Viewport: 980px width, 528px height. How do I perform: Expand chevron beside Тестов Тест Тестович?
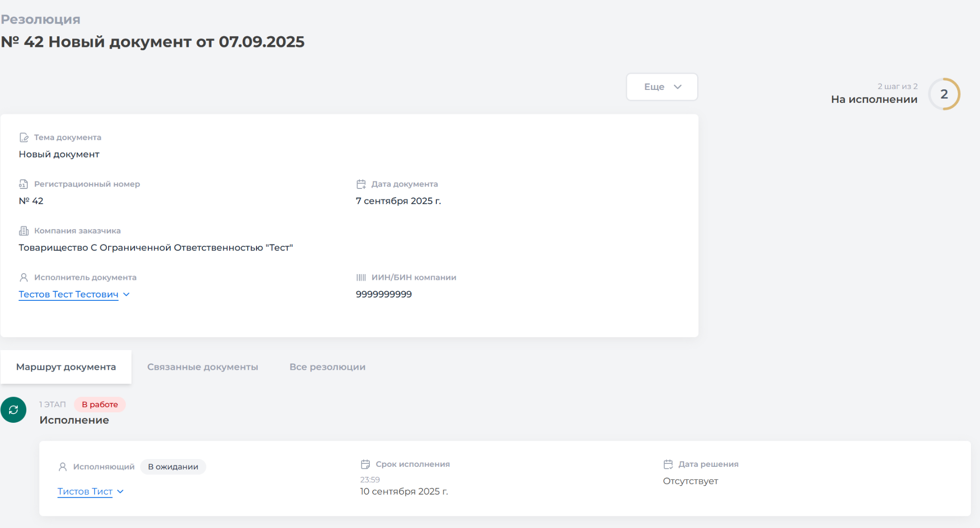tap(126, 295)
